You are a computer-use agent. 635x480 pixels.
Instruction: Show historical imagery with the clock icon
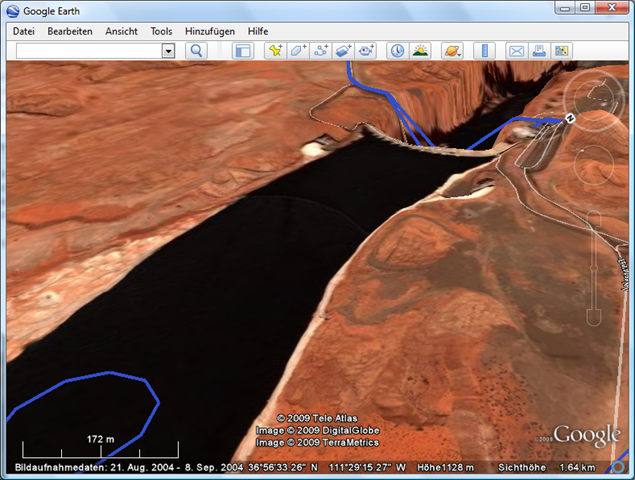tap(397, 50)
